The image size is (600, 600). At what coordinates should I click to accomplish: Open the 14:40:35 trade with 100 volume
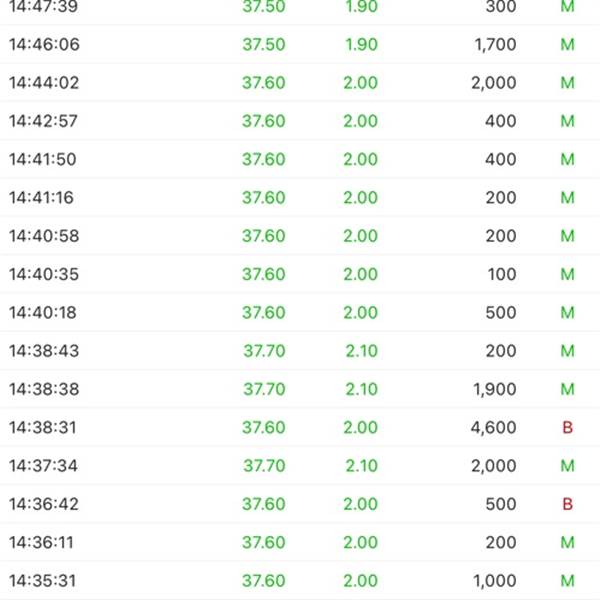300,274
